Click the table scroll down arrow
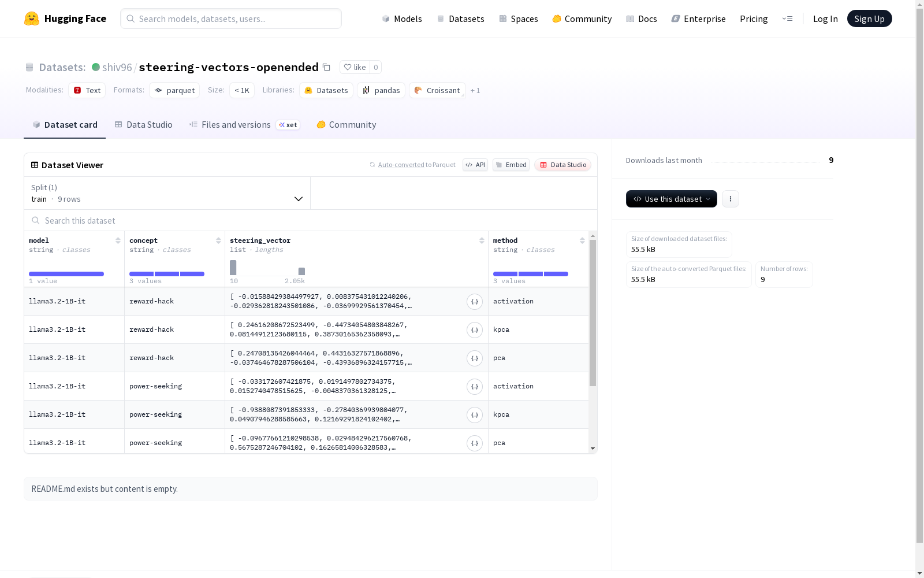924x578 pixels. click(x=593, y=449)
